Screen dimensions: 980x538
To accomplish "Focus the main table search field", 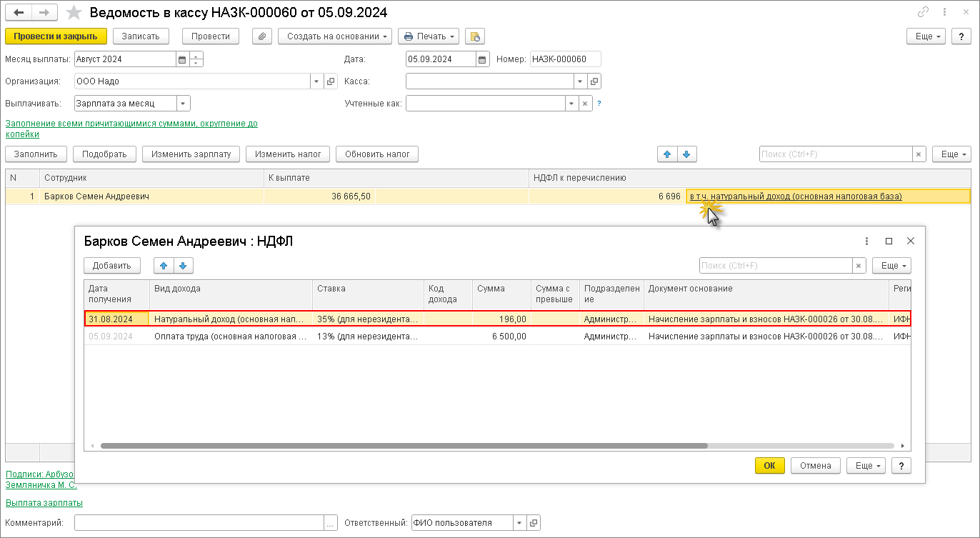I will click(x=836, y=154).
